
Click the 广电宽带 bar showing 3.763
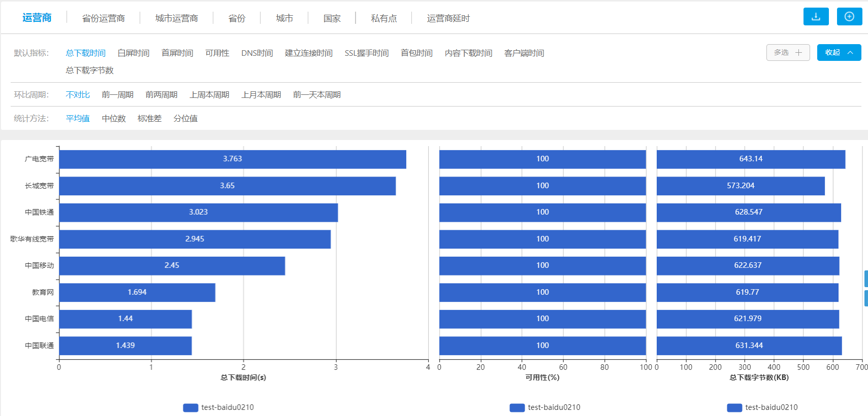coord(233,159)
